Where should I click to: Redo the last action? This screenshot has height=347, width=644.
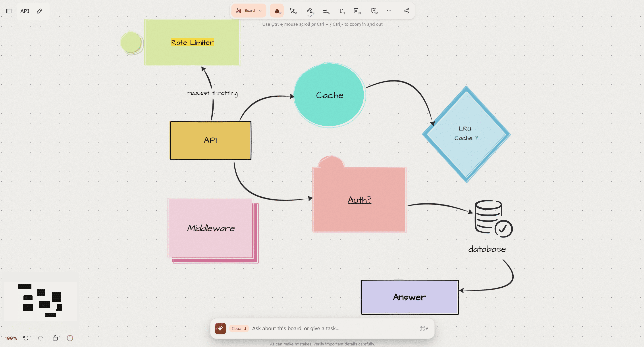click(40, 338)
